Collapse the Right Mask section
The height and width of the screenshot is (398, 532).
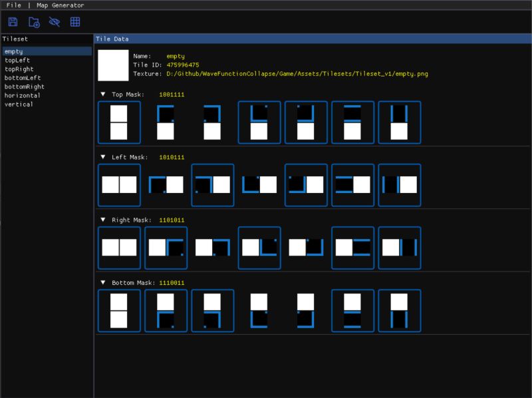103,220
